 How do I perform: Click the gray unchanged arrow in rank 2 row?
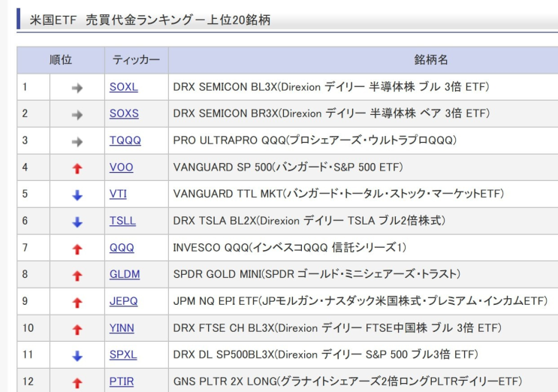pos(77,115)
